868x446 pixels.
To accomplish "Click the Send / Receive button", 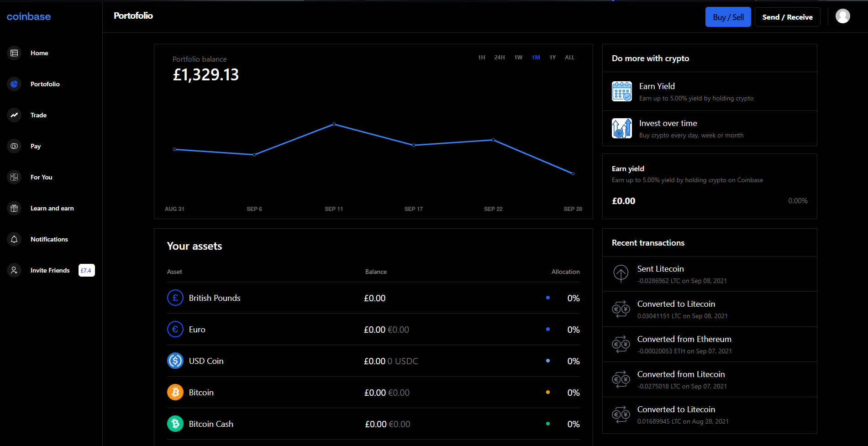I will coord(788,17).
